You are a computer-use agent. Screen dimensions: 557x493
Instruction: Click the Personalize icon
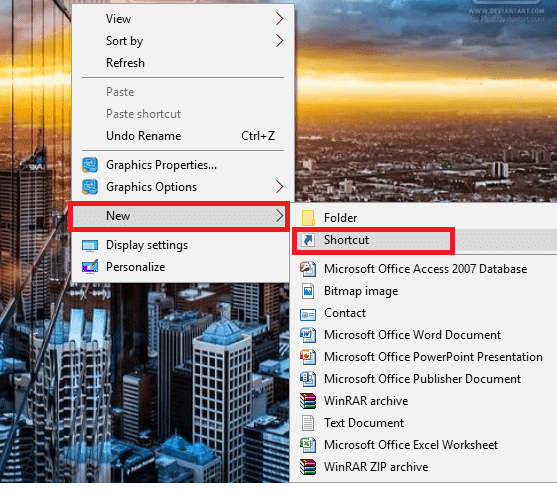click(x=90, y=267)
